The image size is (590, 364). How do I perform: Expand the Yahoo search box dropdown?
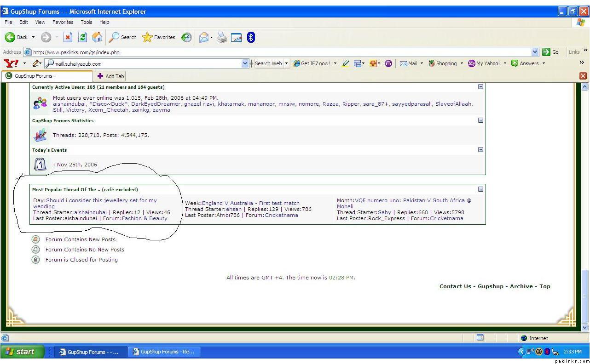[x=245, y=64]
